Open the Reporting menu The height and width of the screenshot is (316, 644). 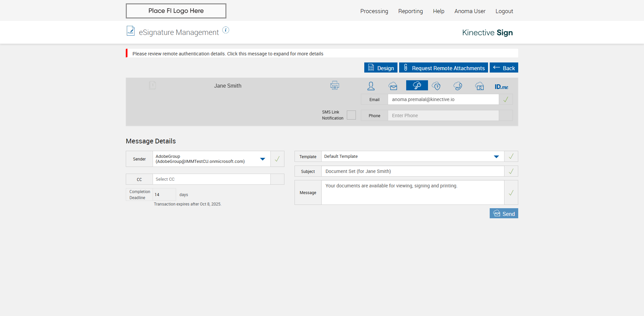point(411,11)
